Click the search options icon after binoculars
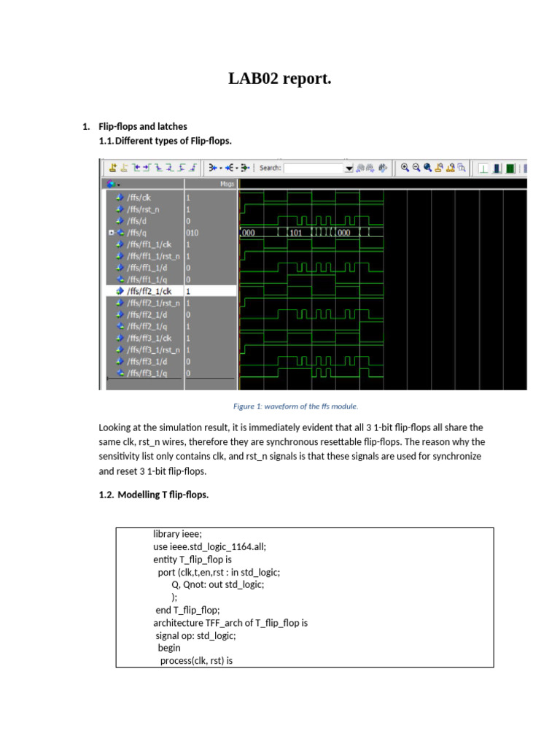Screen dimensions: 560x747 pyautogui.click(x=382, y=168)
